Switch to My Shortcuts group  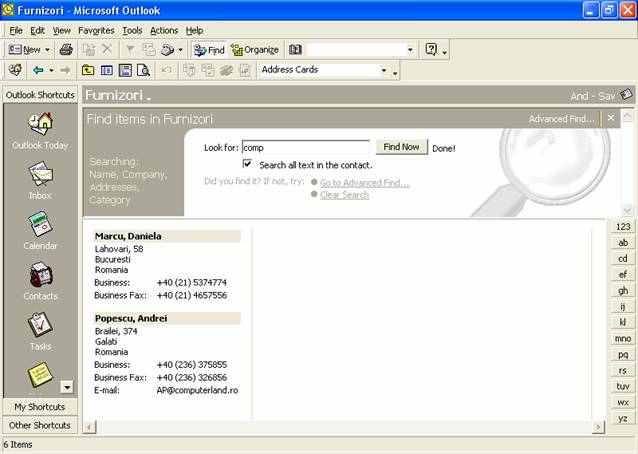pyautogui.click(x=40, y=407)
